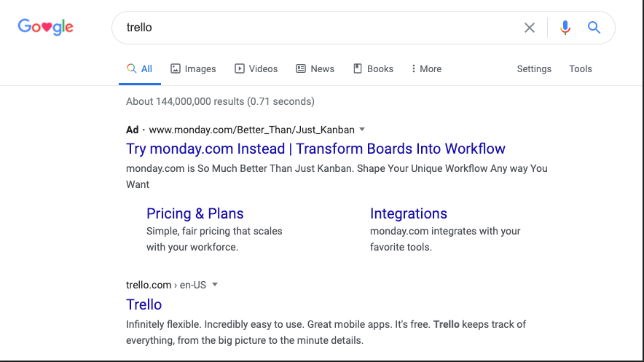Open the Trello result title link

[x=144, y=304]
